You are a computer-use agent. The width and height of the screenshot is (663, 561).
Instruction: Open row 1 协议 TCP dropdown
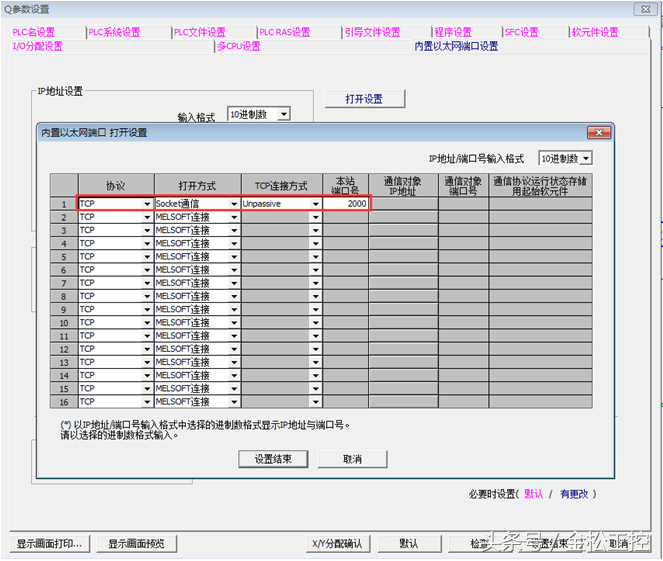click(147, 204)
